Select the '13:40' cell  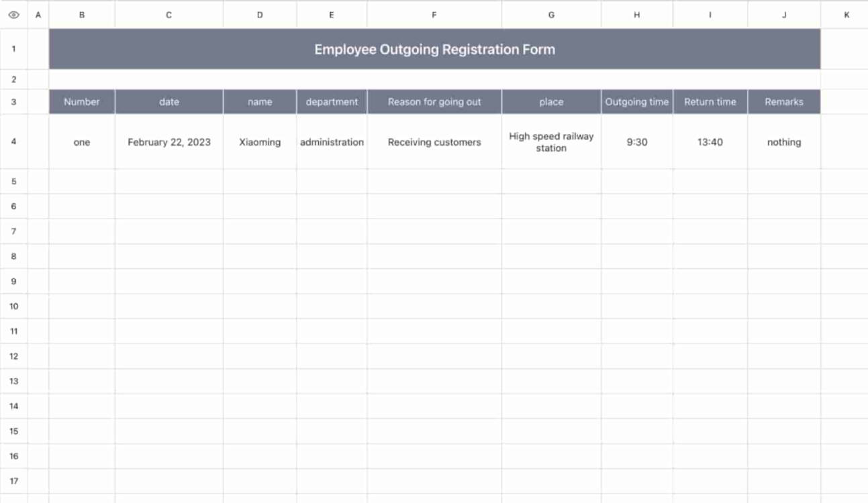pos(710,142)
